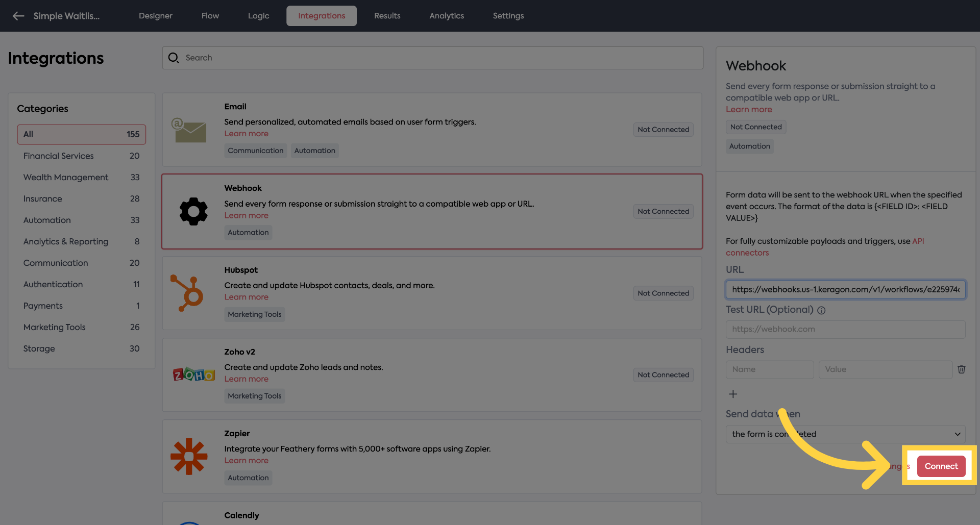The width and height of the screenshot is (980, 525).
Task: Focus the Test URL input field
Action: click(845, 330)
